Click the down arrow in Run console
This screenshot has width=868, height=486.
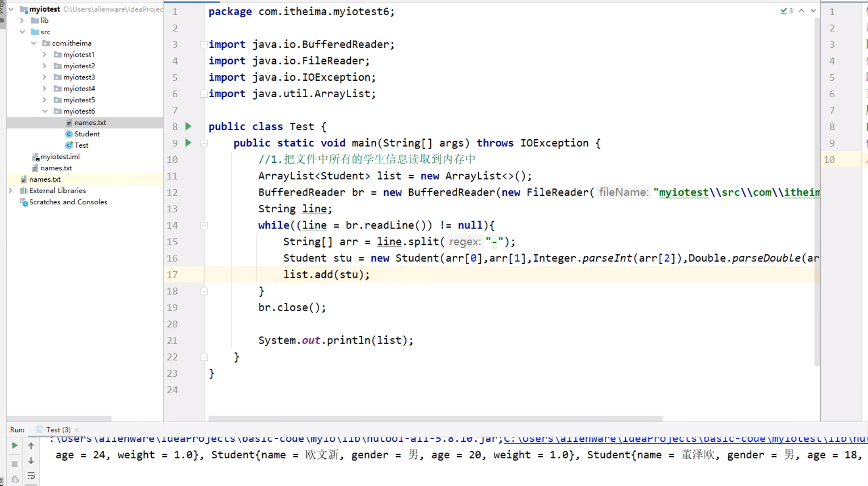[x=31, y=461]
